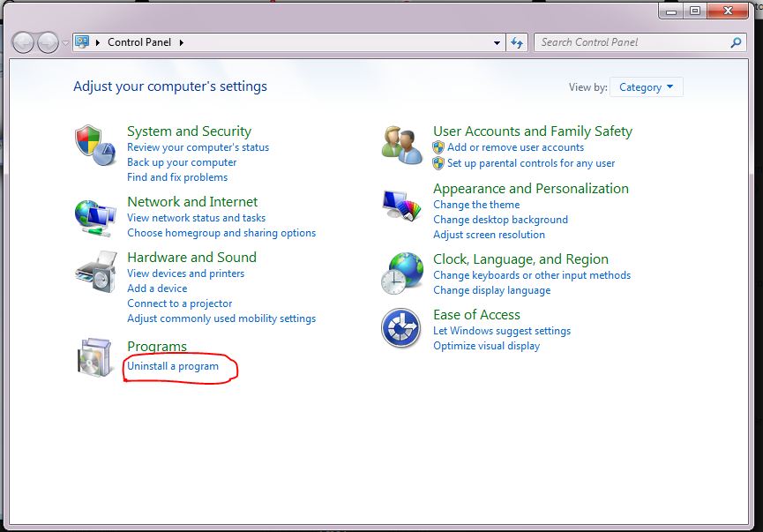Open the Programs disc box icon
The width and height of the screenshot is (763, 532).
click(94, 357)
